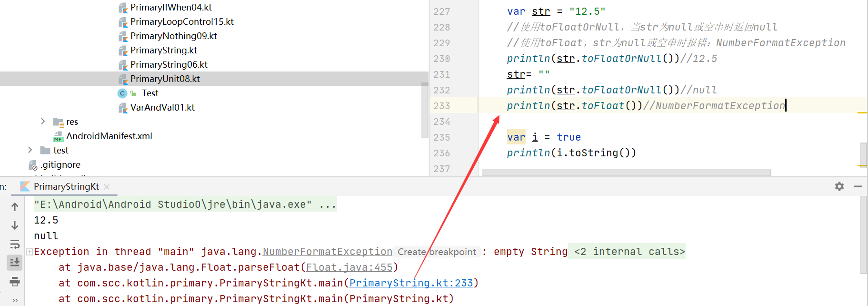Viewport: 868px width, 306px height.
Task: Open VarAndVal01.kt file
Action: click(162, 107)
